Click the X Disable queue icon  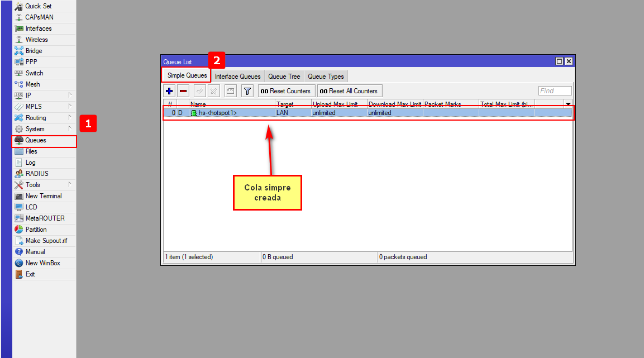pyautogui.click(x=213, y=91)
